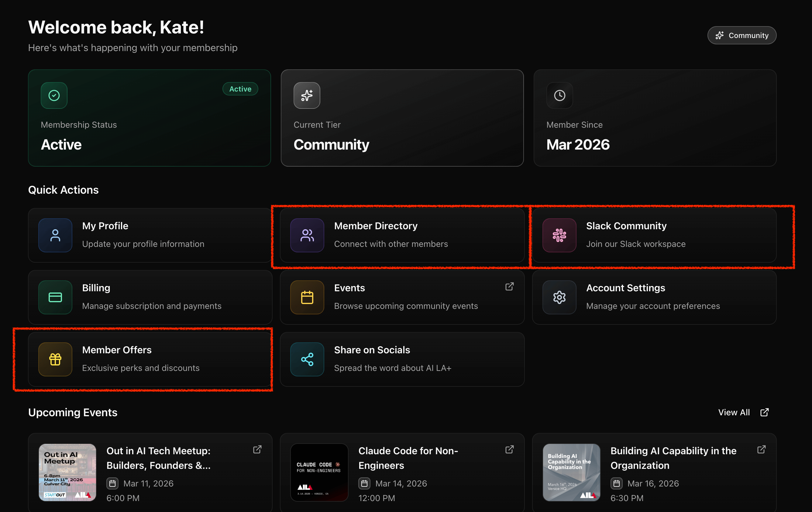
Task: Click the Member Offers gift icon
Action: [x=55, y=359]
